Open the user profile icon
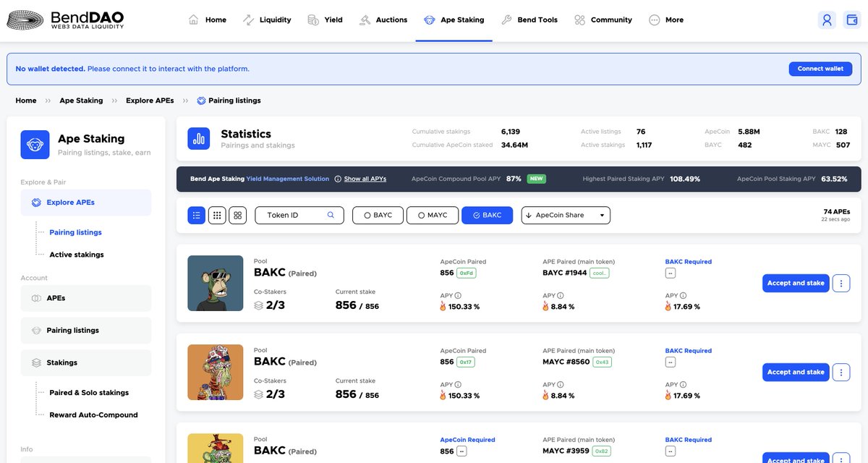The width and height of the screenshot is (868, 463). [827, 20]
